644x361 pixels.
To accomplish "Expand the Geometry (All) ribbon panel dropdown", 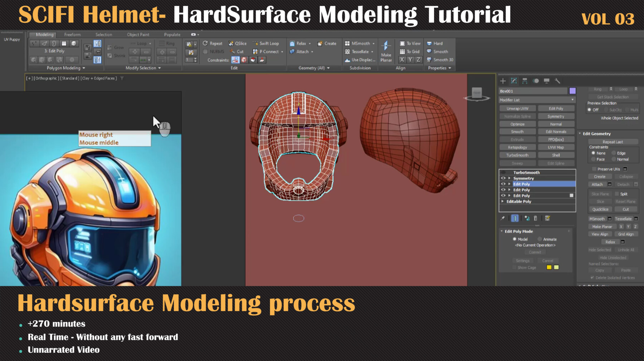I will [x=329, y=68].
